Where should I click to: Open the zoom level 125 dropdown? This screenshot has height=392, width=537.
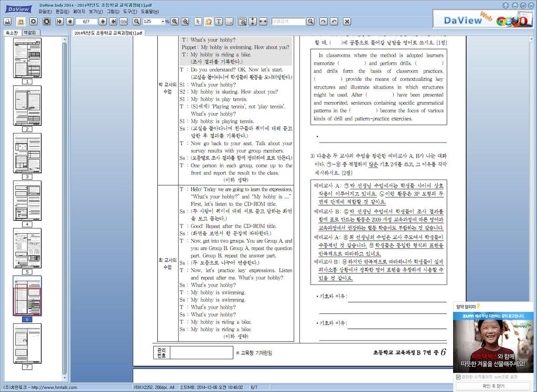pos(163,21)
